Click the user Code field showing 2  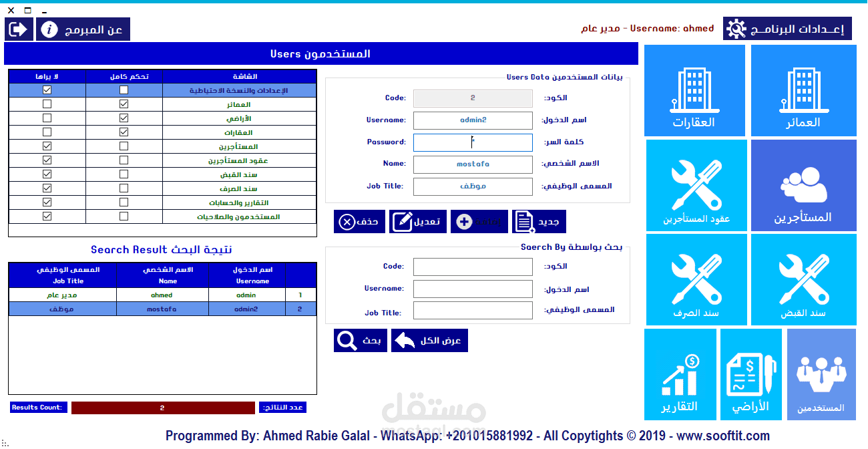(473, 98)
